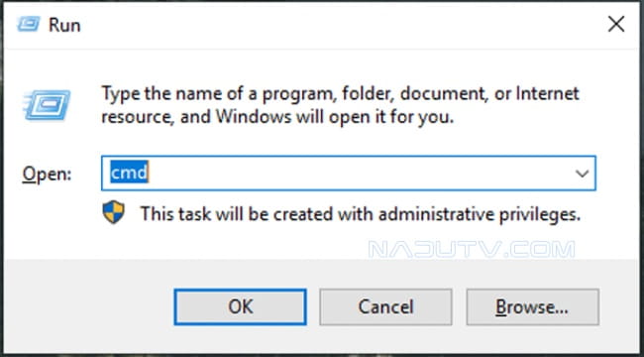Click the administrative privileges notice text
The image size is (644, 357).
[x=361, y=214]
